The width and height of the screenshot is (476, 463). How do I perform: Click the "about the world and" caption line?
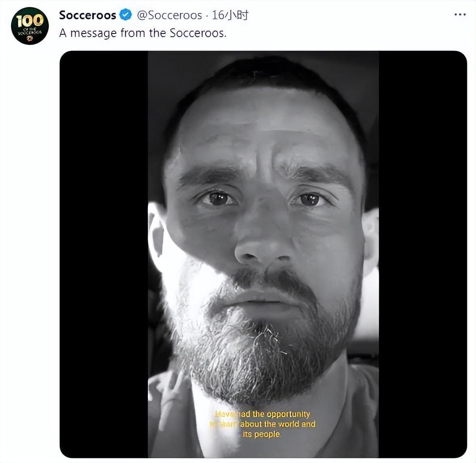tap(277, 424)
